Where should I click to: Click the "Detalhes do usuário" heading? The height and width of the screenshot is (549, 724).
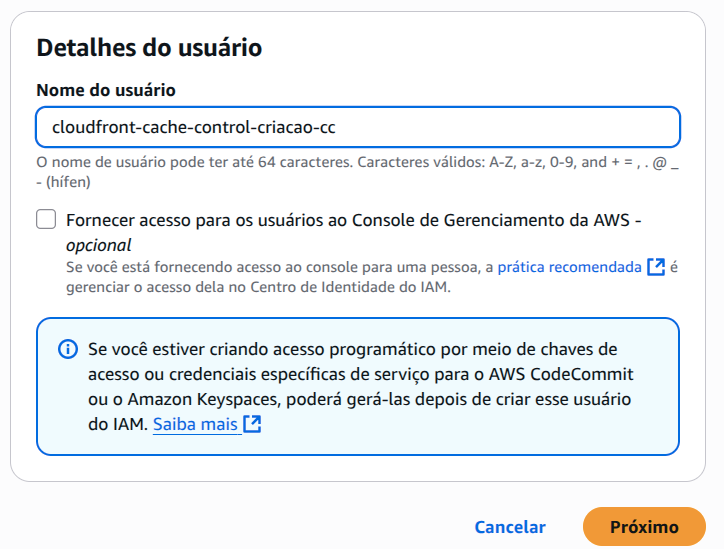pos(149,47)
